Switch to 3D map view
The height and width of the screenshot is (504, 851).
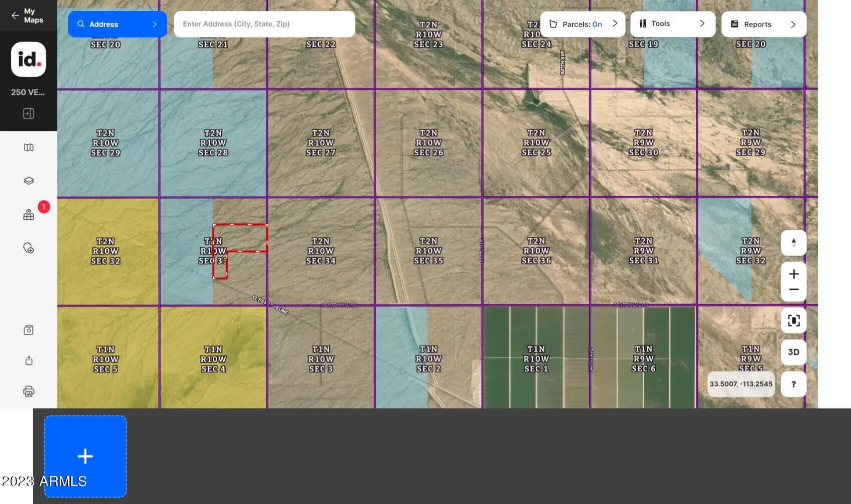coord(793,352)
